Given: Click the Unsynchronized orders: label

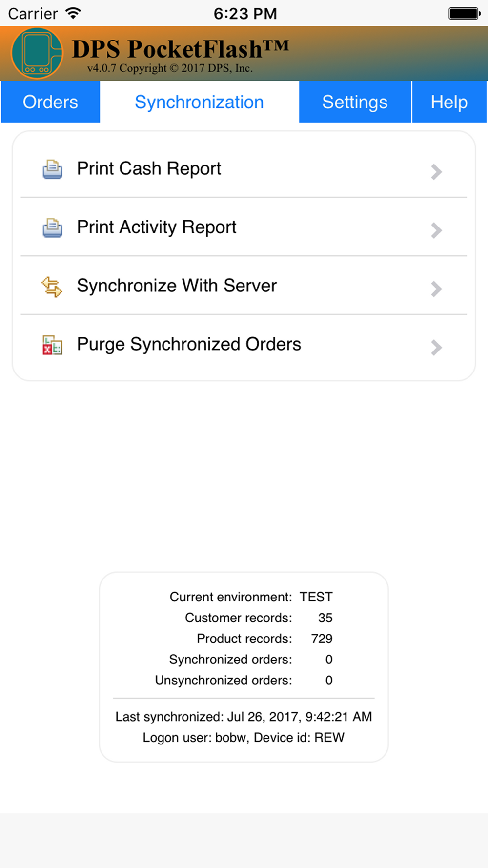Looking at the screenshot, I should coord(224,681).
